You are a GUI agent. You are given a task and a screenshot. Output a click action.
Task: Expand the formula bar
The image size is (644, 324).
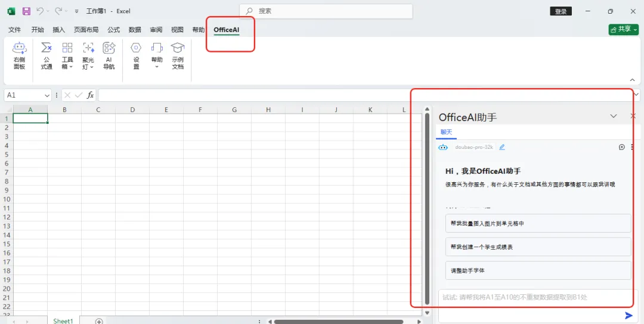(x=637, y=95)
